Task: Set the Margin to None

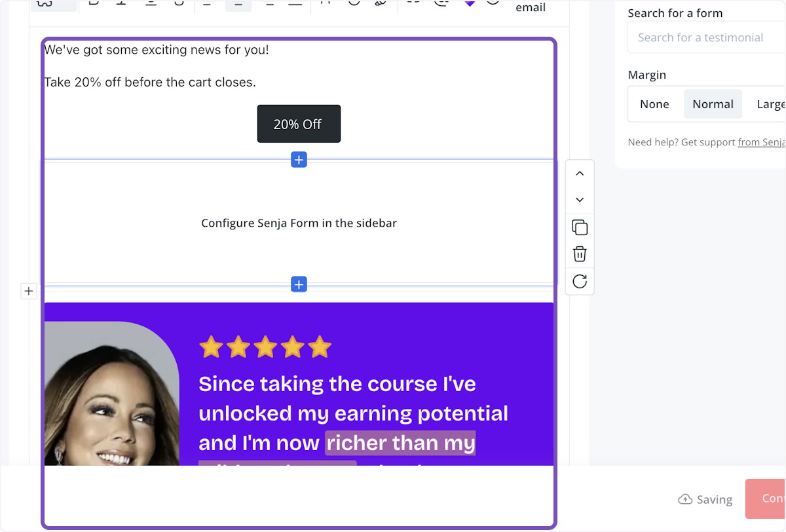Action: [x=654, y=104]
